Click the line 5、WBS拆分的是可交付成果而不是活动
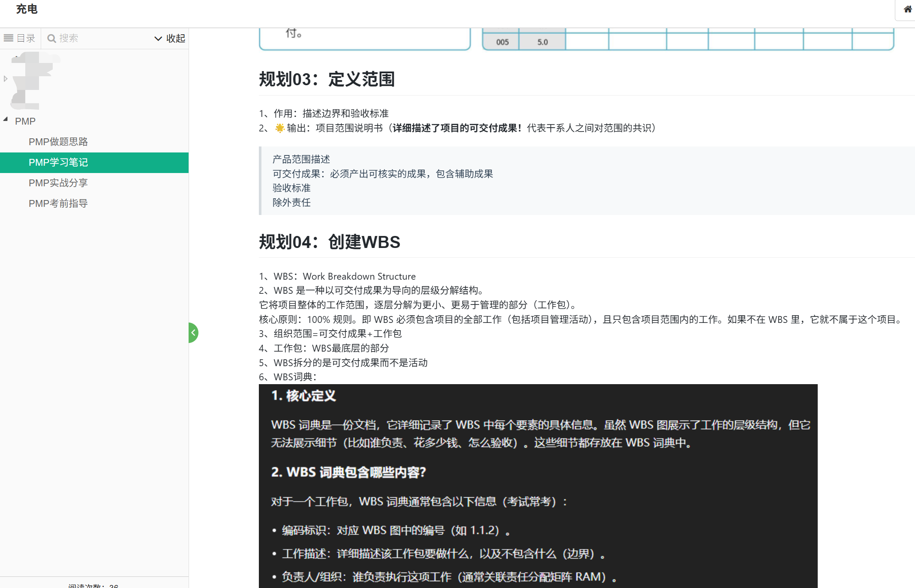915x588 pixels. coord(343,363)
